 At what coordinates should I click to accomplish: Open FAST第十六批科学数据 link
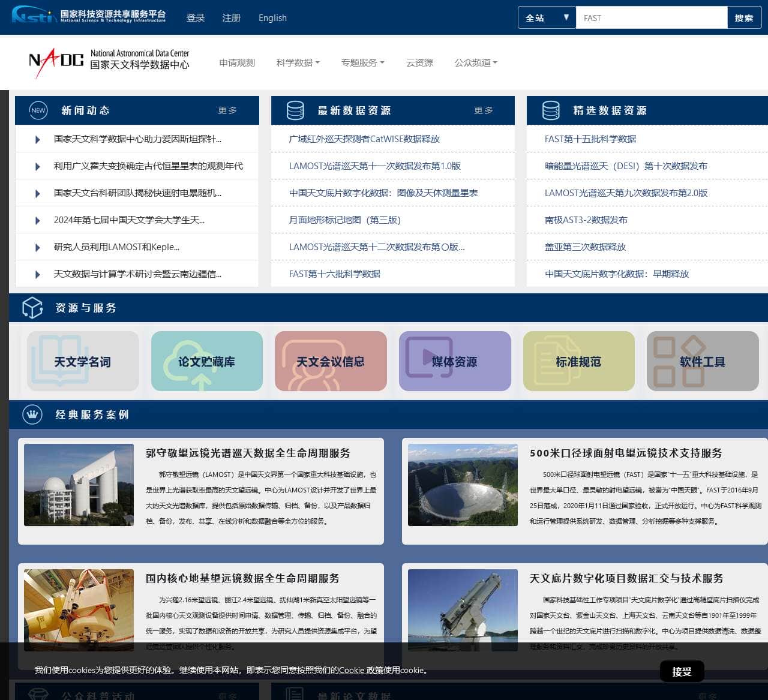(335, 274)
